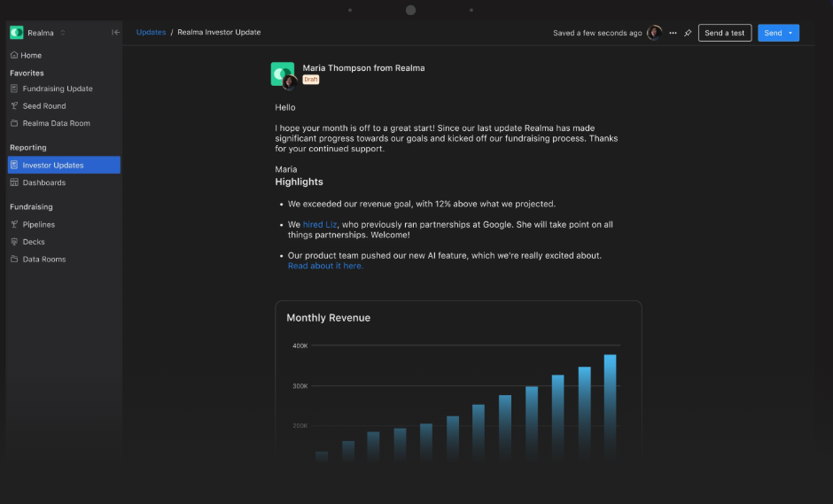Click the Data Rooms folder icon
The image size is (833, 504).
[14, 260]
